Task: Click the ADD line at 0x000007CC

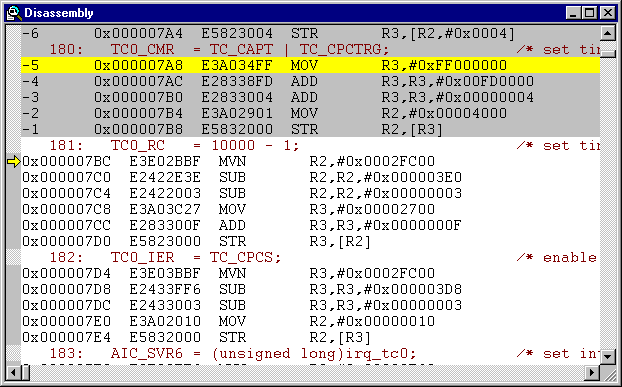Action: point(310,225)
